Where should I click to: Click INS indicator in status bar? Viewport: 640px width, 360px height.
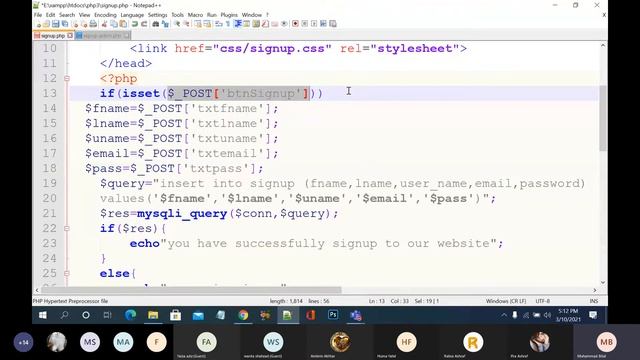pyautogui.click(x=594, y=301)
